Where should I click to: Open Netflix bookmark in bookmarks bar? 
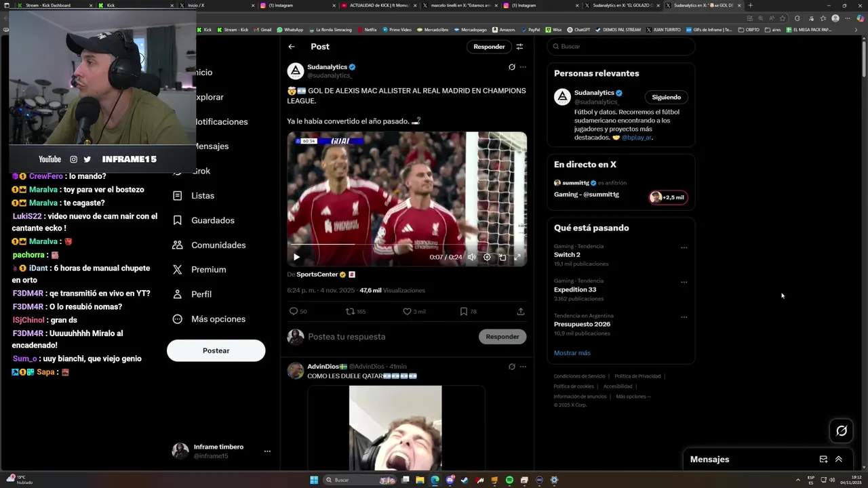pyautogui.click(x=367, y=30)
